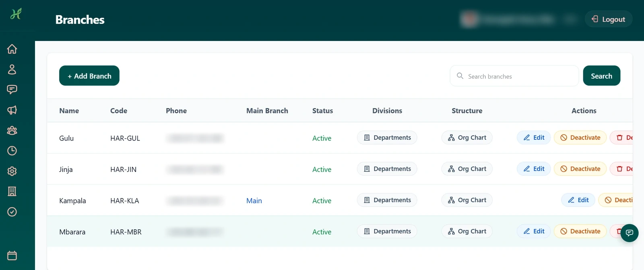Viewport: 644px width, 270px height.
Task: Log out using the Logout button
Action: point(608,19)
